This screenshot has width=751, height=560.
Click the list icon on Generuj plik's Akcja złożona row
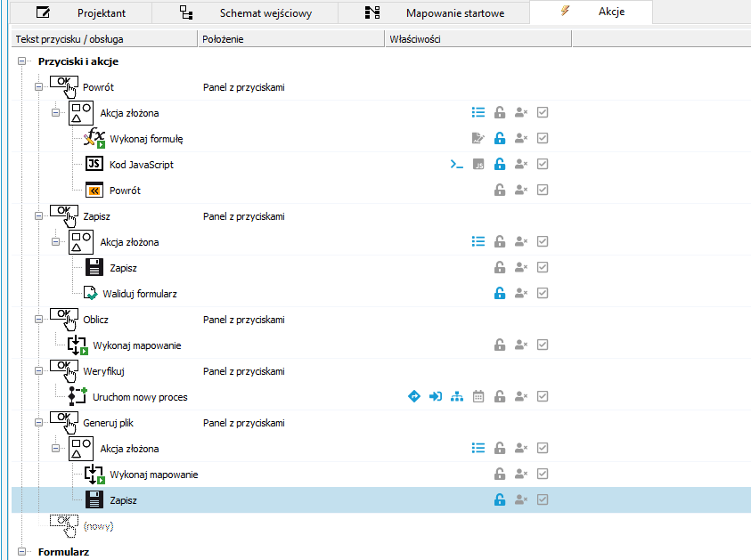pos(478,449)
